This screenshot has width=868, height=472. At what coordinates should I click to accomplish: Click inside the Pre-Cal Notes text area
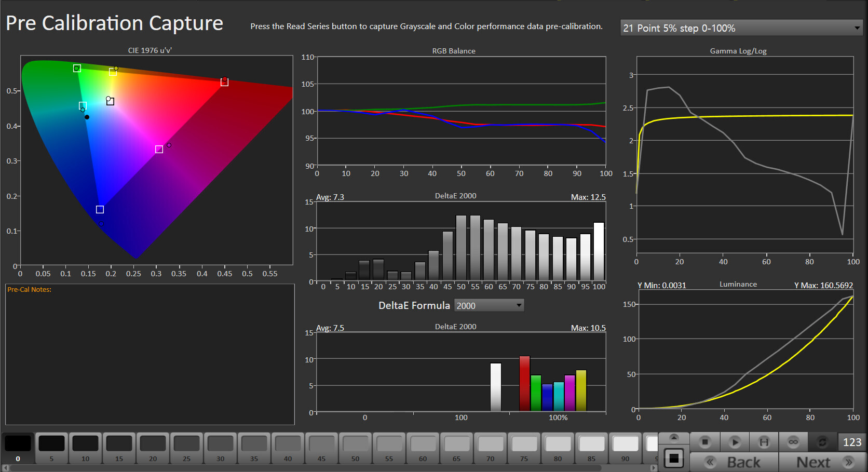coord(150,354)
